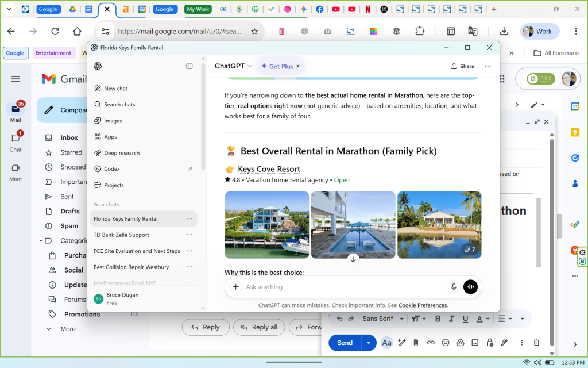Insert files using Google Drive

(x=460, y=342)
